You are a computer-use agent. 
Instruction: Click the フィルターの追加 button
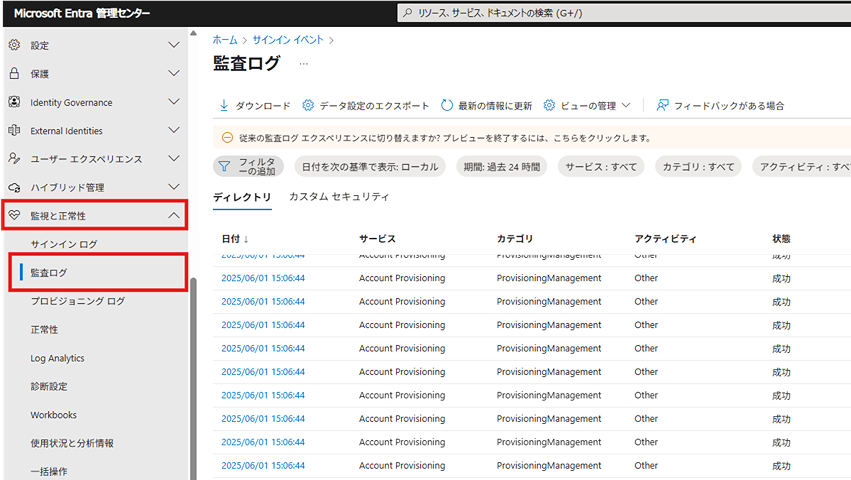[248, 167]
